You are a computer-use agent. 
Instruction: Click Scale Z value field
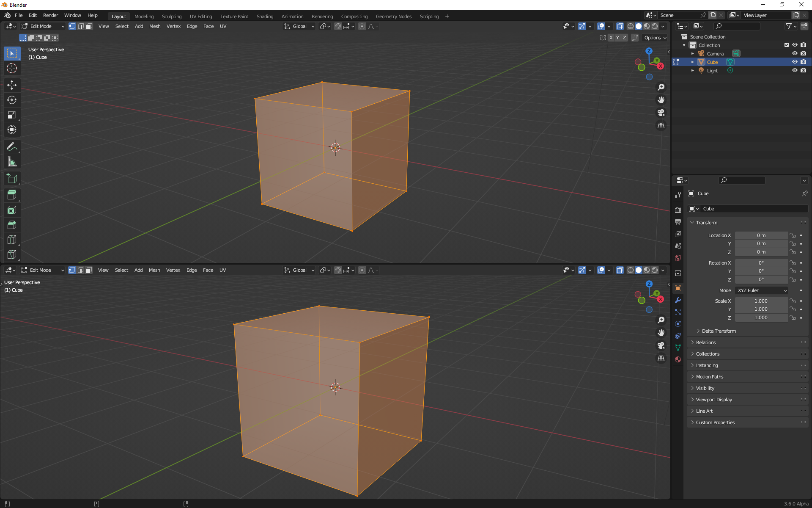[x=761, y=317]
